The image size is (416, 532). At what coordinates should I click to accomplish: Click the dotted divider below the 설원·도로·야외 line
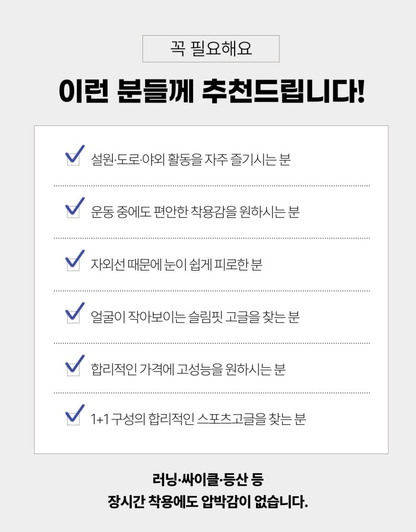click(212, 186)
